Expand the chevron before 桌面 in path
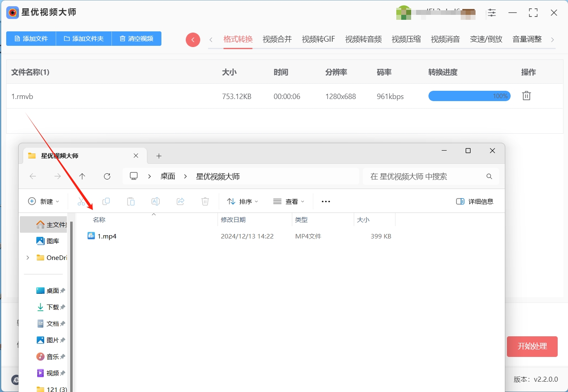 (x=149, y=176)
